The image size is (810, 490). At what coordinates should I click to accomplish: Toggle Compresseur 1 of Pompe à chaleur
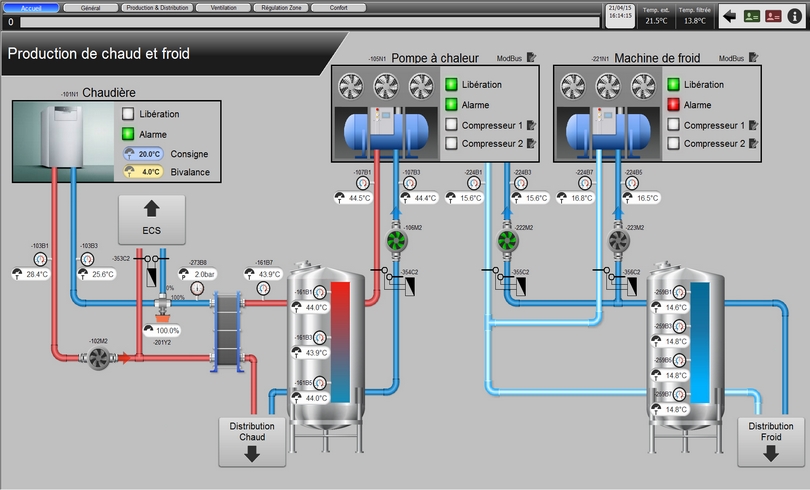tap(452, 125)
